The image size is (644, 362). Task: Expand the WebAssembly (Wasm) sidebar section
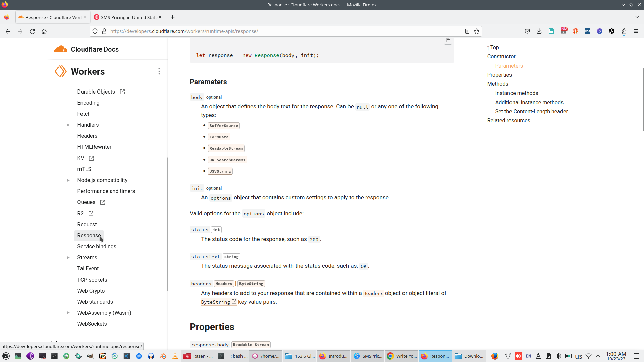pyautogui.click(x=68, y=313)
